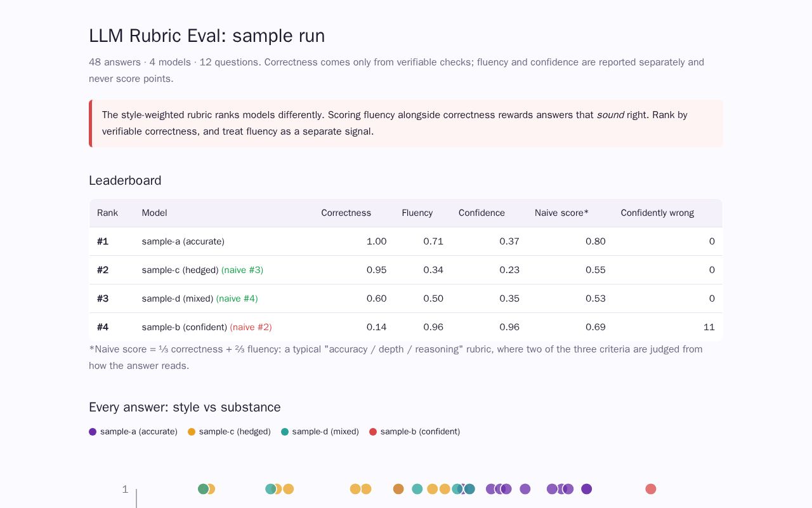This screenshot has height=508, width=812.
Task: Click the Rank column header
Action: pyautogui.click(x=107, y=213)
